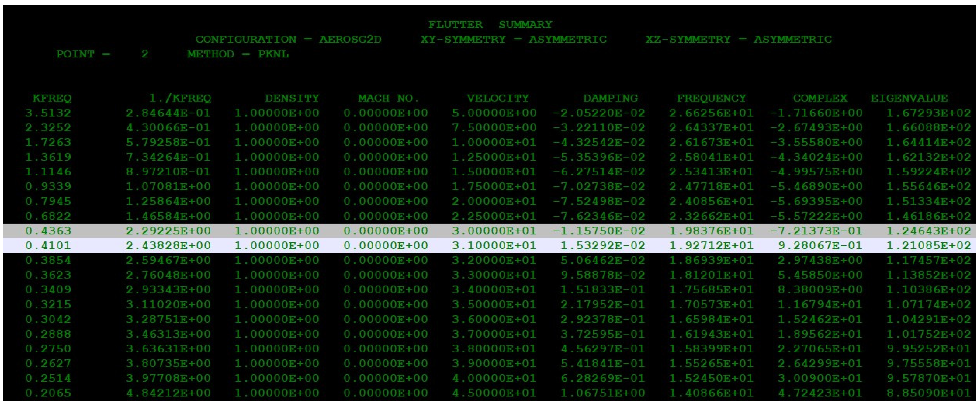
Task: Click the EIGENVALUE column header
Action: pos(909,98)
